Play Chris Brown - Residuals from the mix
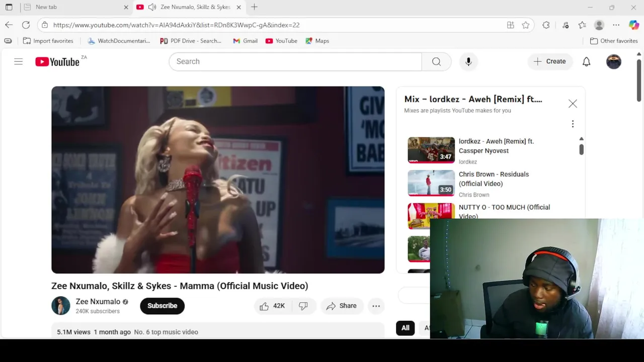This screenshot has height=362, width=644. (x=491, y=184)
